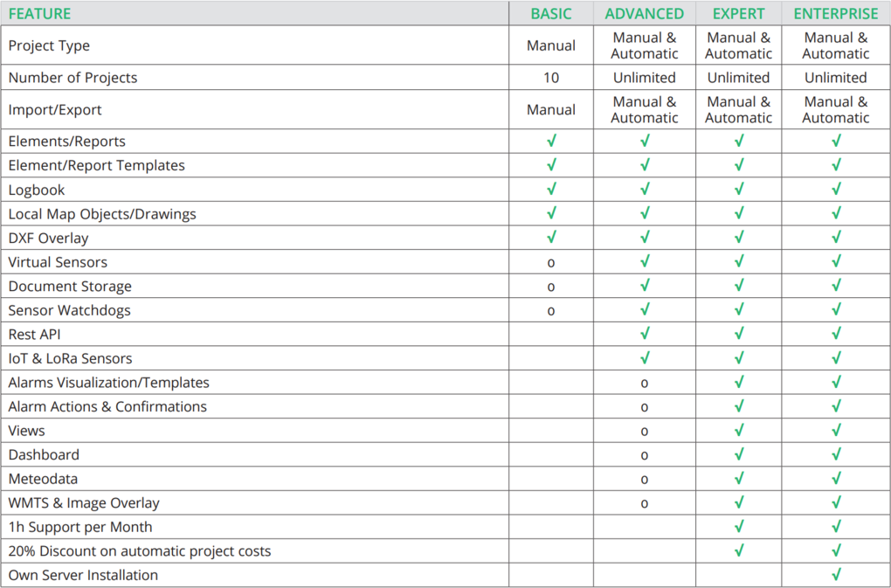Select the Logbook row label

[x=37, y=190]
